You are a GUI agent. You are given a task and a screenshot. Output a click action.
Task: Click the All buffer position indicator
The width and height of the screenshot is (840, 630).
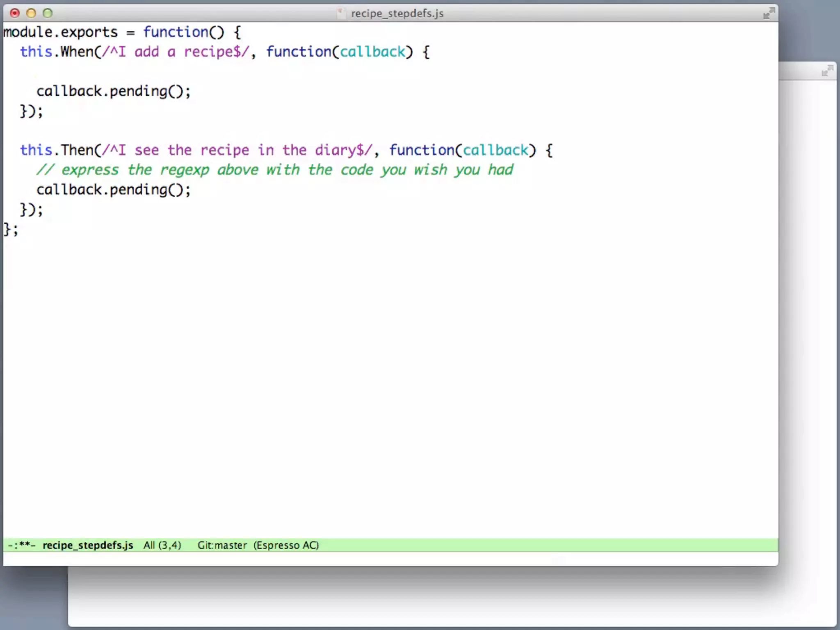point(149,545)
